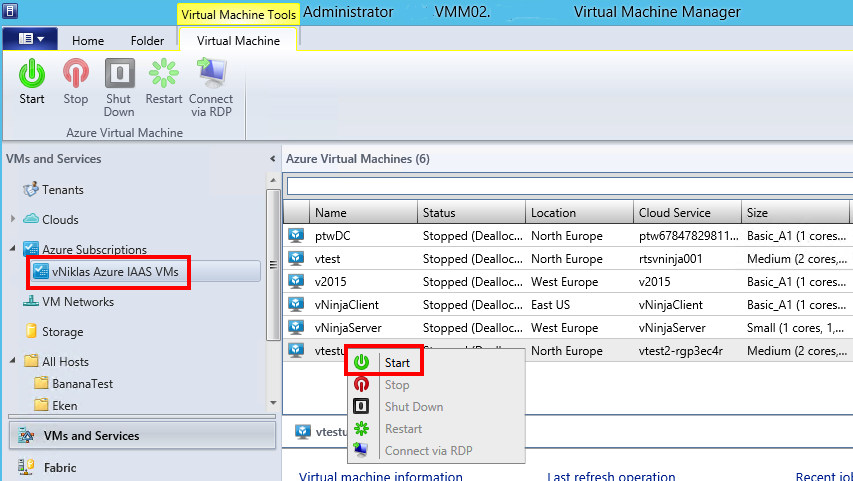The width and height of the screenshot is (853, 481).
Task: Click the Virtual machine information heading
Action: click(380, 476)
